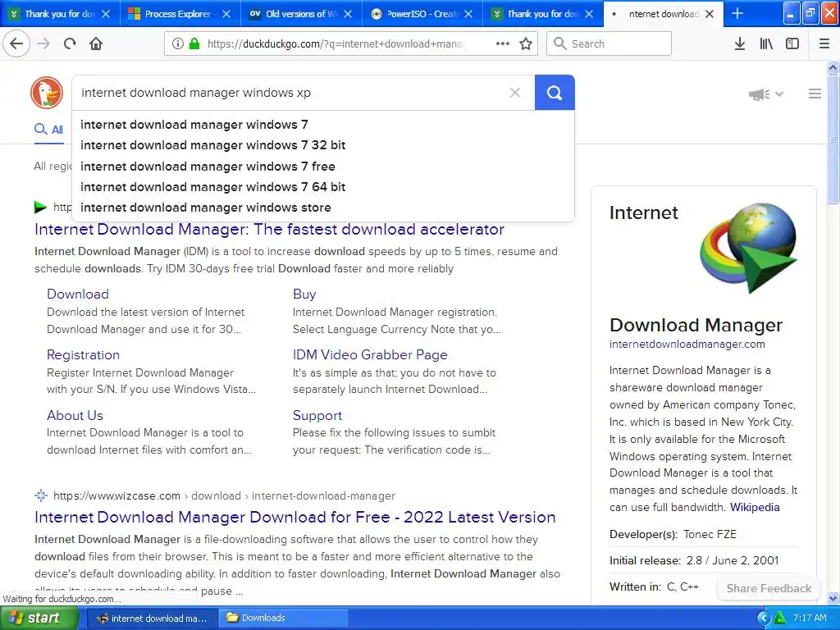The width and height of the screenshot is (840, 630).
Task: Choose suggestion internet download manager windows 7
Action: (323, 125)
